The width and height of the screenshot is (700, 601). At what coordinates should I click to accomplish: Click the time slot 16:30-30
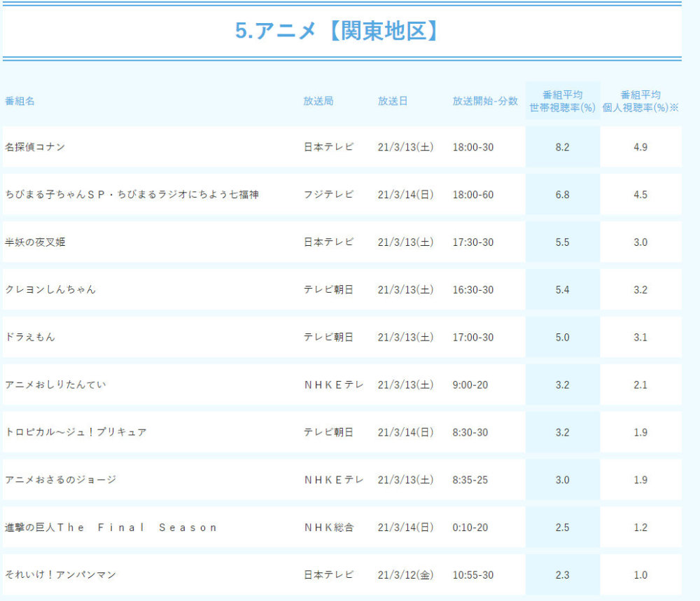473,289
